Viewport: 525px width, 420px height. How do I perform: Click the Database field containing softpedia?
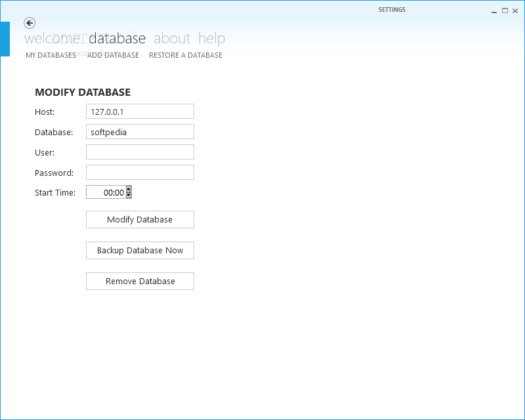pyautogui.click(x=140, y=131)
